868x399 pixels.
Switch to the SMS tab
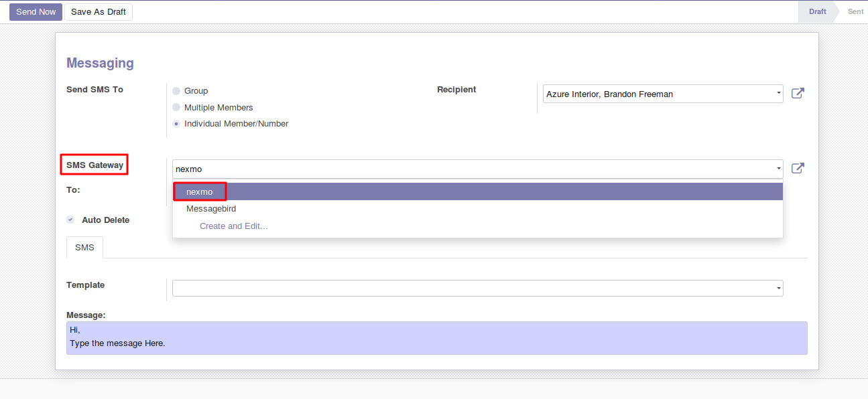(x=84, y=248)
